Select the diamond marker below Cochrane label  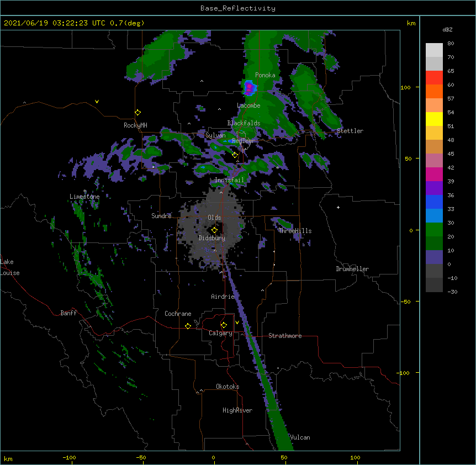(x=188, y=326)
